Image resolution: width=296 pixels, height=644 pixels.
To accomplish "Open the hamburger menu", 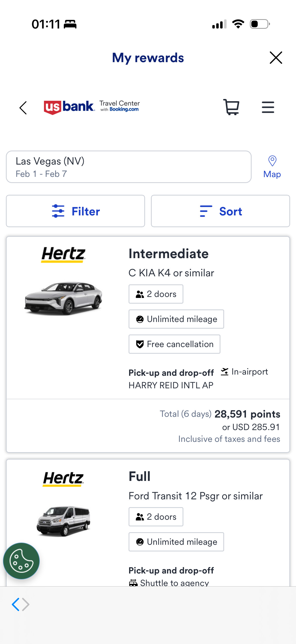I will [268, 107].
